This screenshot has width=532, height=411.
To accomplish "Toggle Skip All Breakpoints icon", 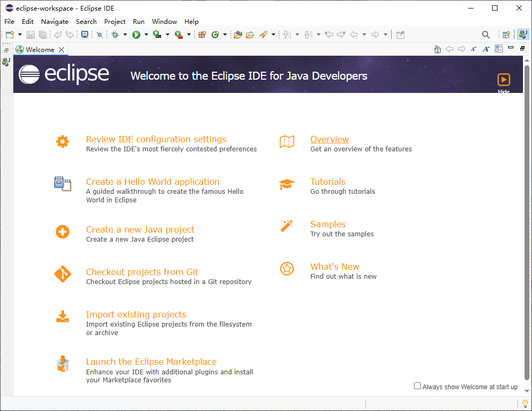I will (100, 35).
